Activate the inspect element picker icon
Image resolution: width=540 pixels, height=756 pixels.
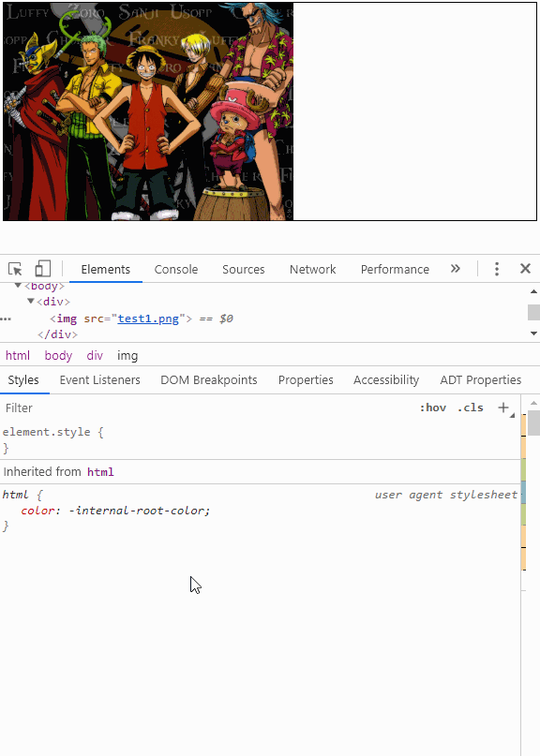tap(15, 269)
